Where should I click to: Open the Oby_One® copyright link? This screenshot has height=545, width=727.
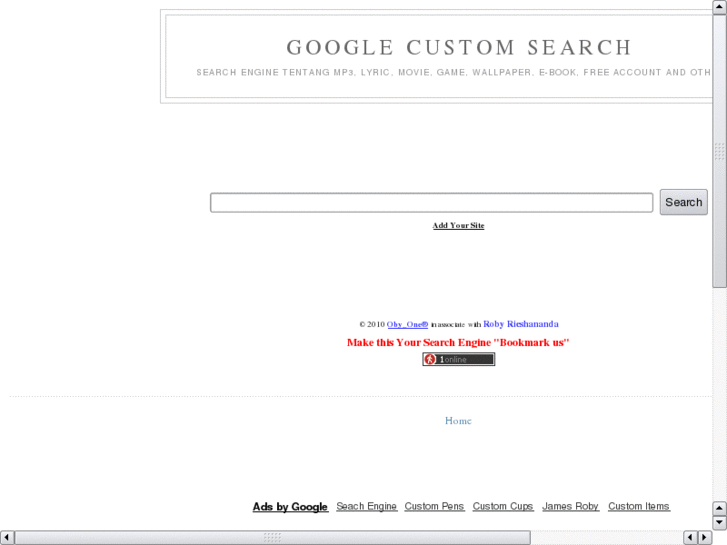click(x=407, y=324)
